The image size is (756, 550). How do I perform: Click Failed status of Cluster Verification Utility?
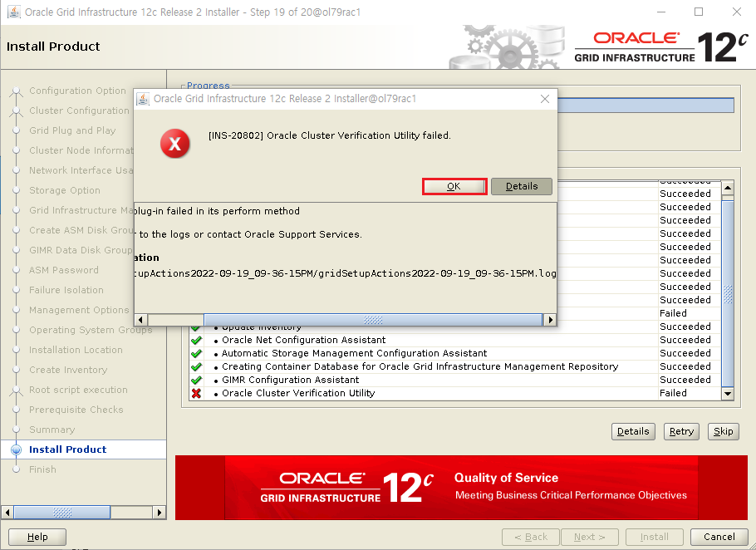click(x=673, y=393)
